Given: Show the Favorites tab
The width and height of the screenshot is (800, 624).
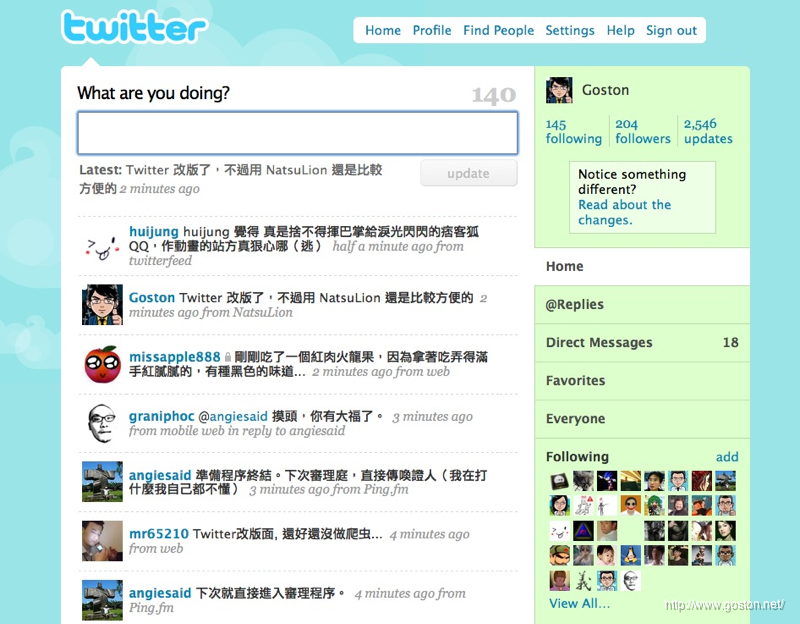Looking at the screenshot, I should [575, 381].
